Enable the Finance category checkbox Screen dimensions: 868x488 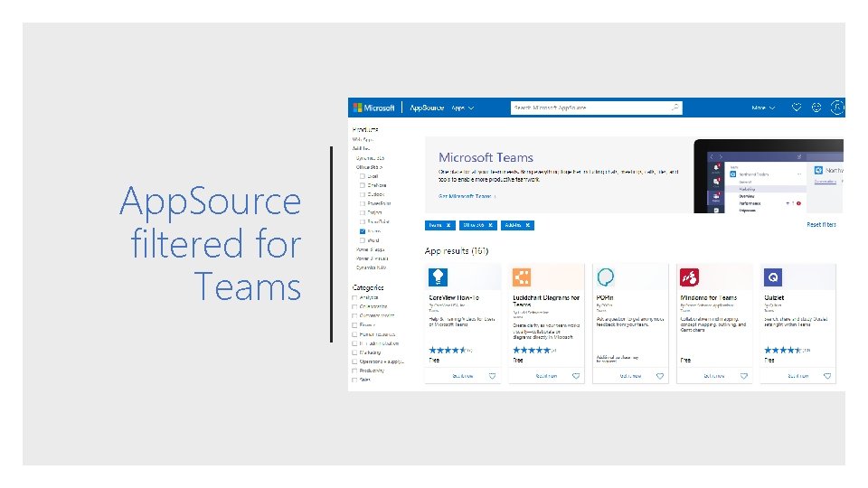pyautogui.click(x=354, y=324)
